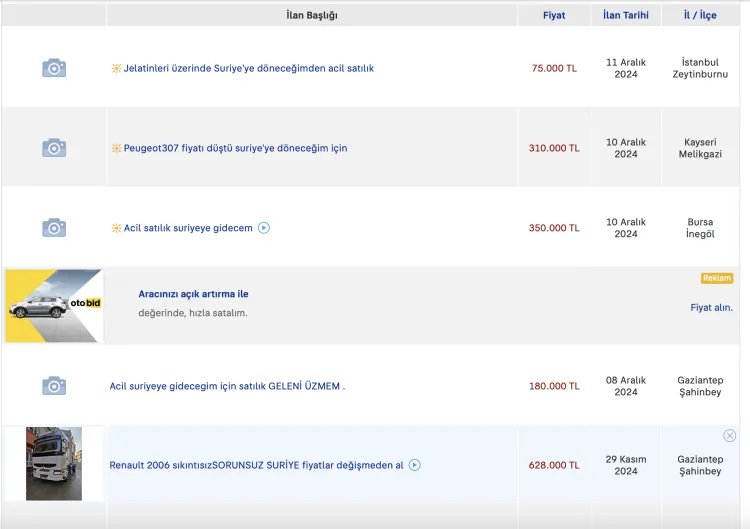The width and height of the screenshot is (750, 529).
Task: Sort by İl / İlçe column header
Action: pyautogui.click(x=701, y=15)
